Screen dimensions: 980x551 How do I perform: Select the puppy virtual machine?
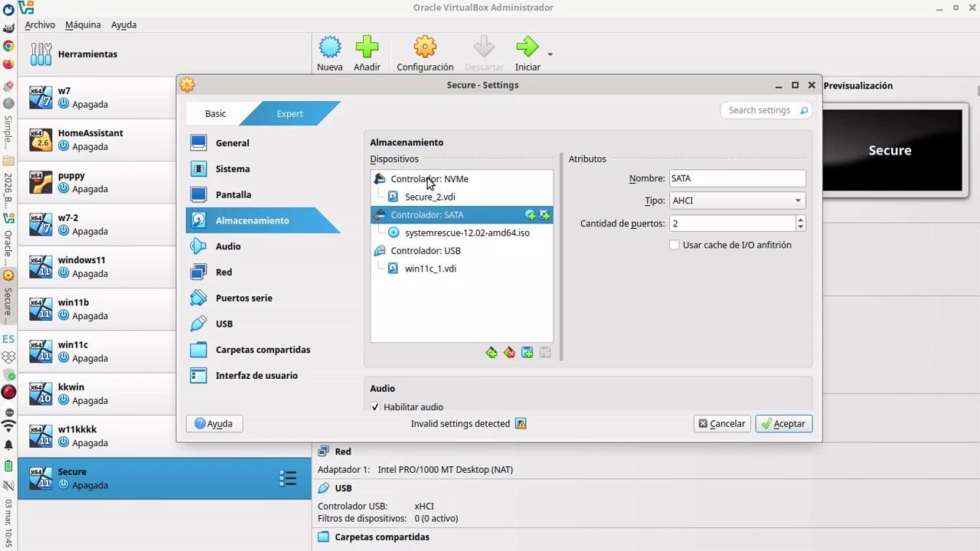click(x=97, y=182)
